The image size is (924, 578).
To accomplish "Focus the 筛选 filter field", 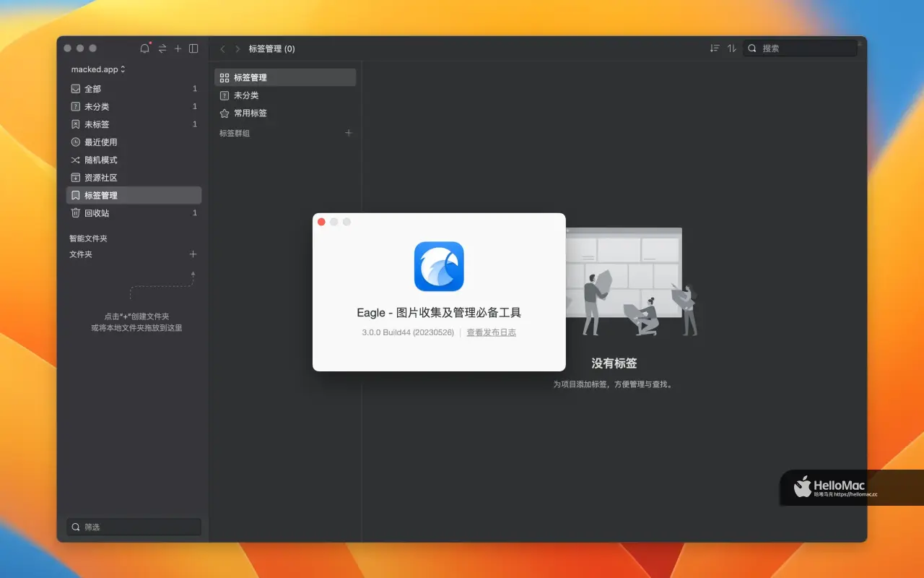I will 134,527.
